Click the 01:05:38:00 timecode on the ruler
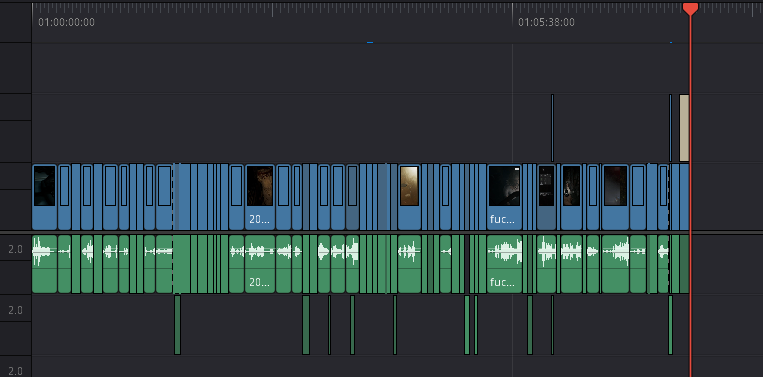Viewport: 763px width, 377px height. pos(546,22)
